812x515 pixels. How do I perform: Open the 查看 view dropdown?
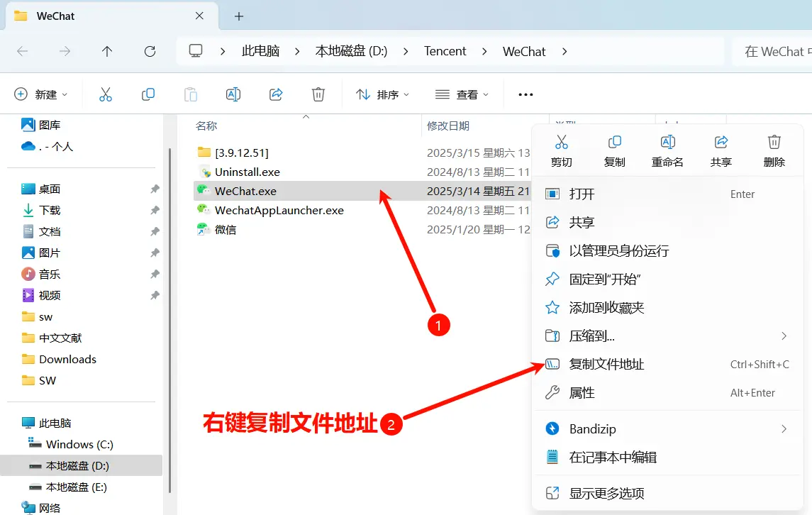[462, 94]
